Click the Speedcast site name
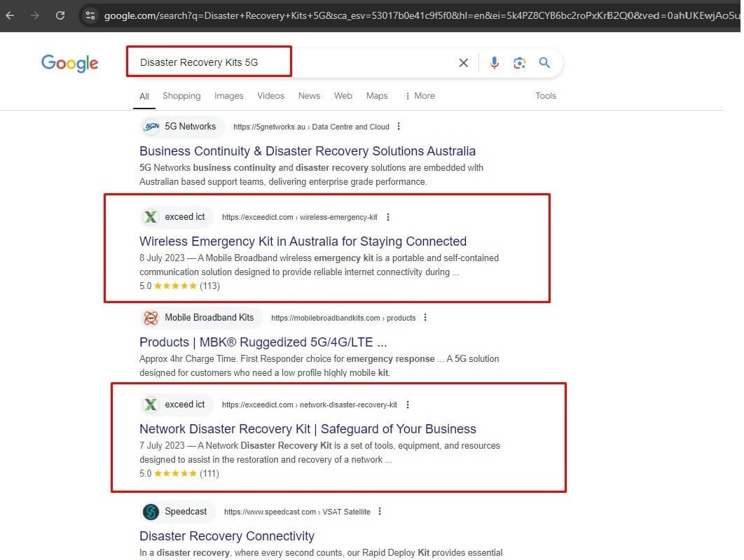The image size is (744, 560). 186,512
